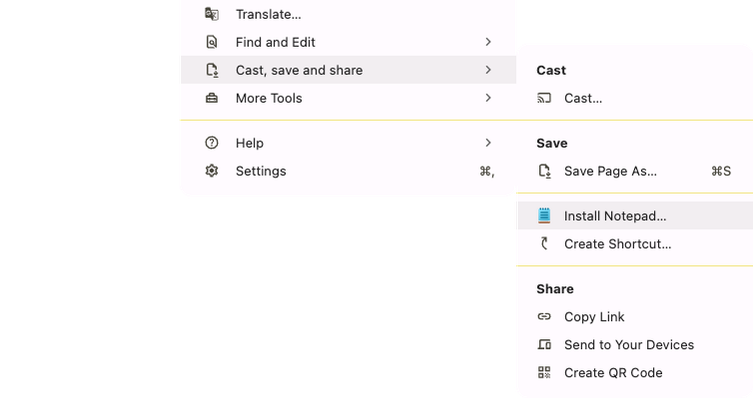Click the Cast, save and share icon
Viewport: 753px width, 398px height.
212,70
